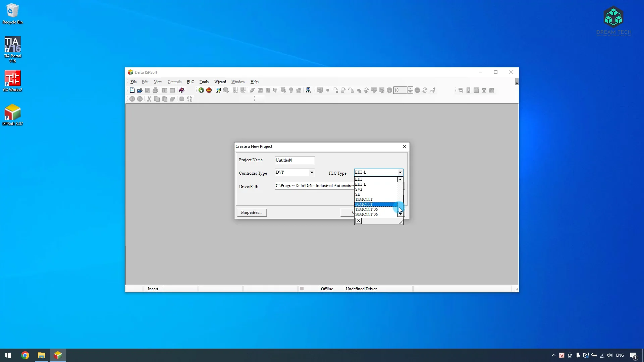
Task: Click the A-B sort toolbar icon
Action: 190,99
